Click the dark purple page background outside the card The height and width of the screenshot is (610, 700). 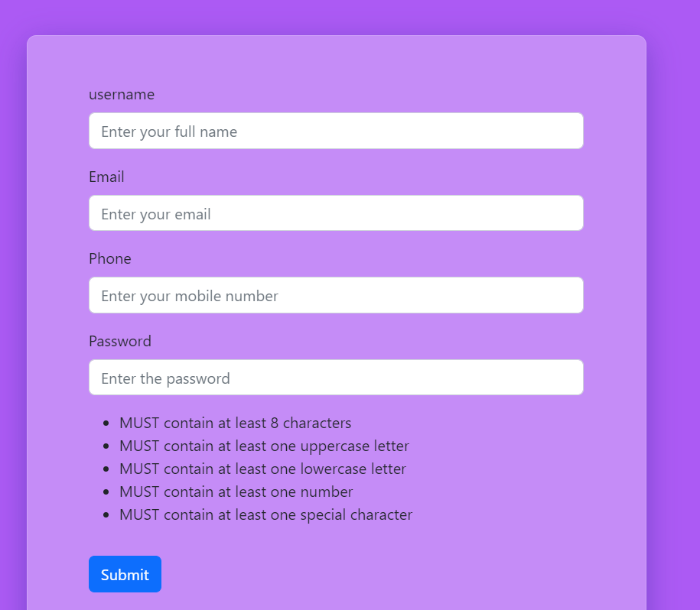pos(674,312)
